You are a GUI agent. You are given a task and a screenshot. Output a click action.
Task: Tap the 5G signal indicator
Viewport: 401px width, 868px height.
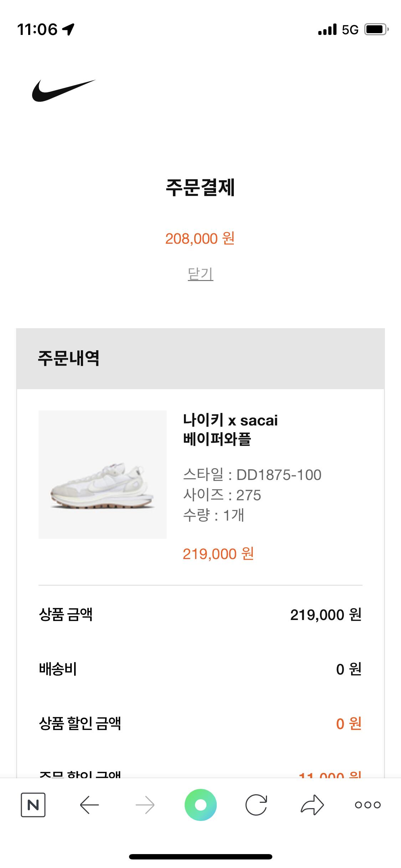tap(350, 30)
